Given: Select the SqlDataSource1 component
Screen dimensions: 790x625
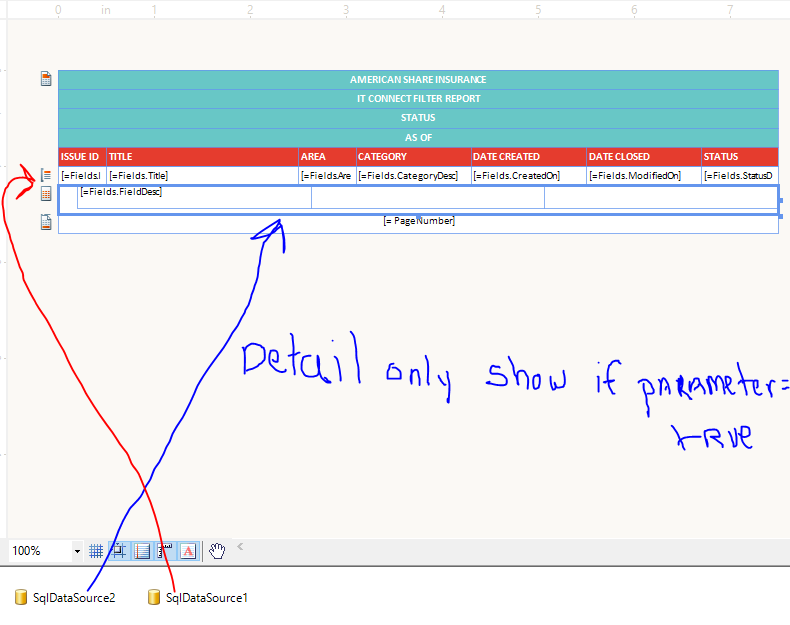Looking at the screenshot, I should pos(198,598).
